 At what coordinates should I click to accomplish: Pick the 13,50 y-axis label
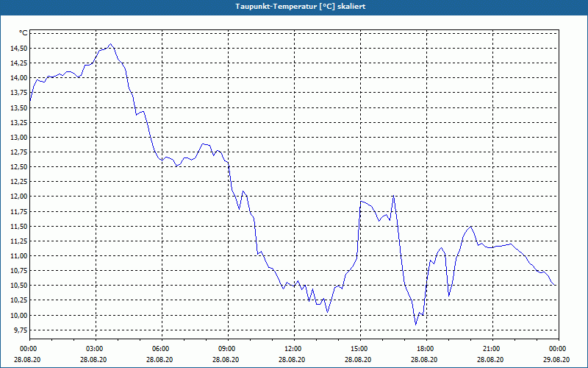click(18, 107)
